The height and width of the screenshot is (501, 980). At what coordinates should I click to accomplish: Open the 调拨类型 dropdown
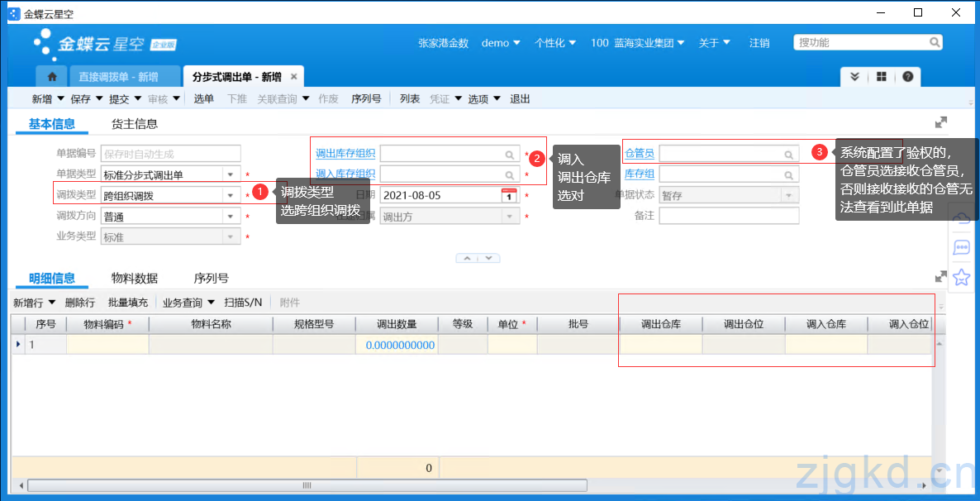click(x=231, y=196)
